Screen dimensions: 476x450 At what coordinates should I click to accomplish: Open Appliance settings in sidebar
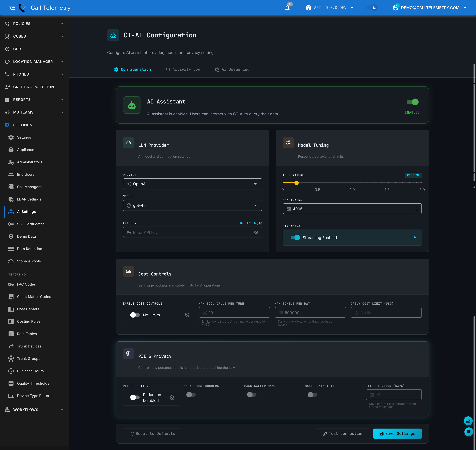(34, 150)
